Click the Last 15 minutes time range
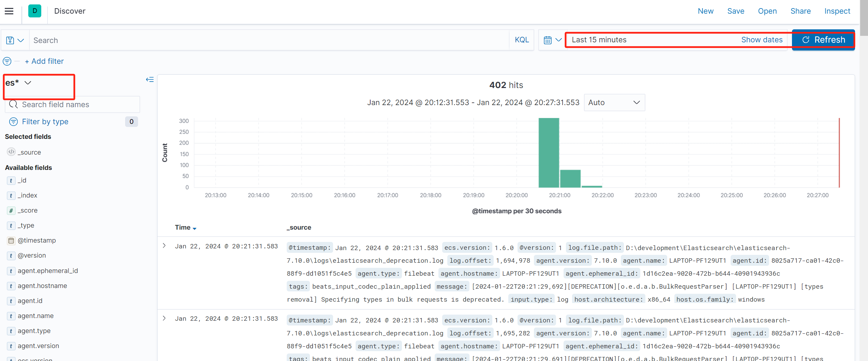The image size is (868, 361). coord(599,40)
